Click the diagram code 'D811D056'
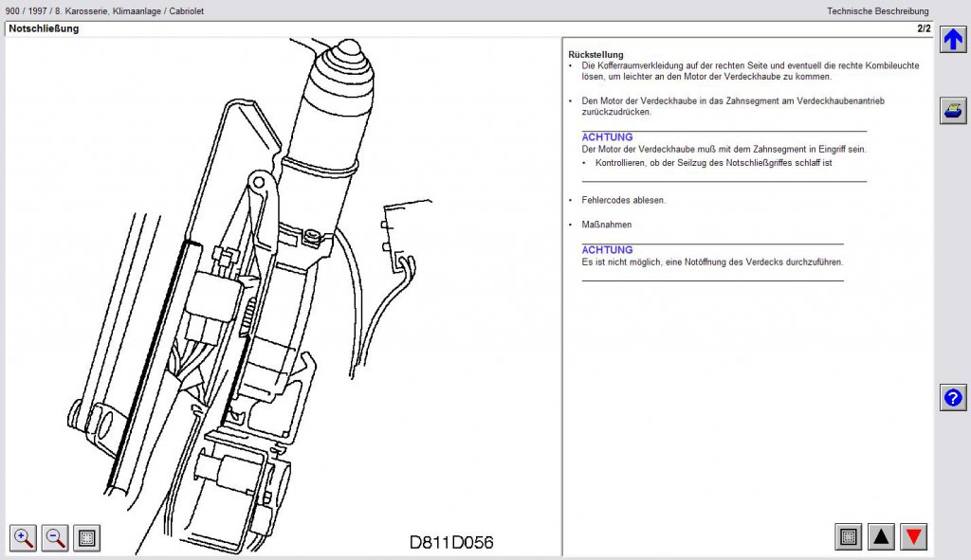 tap(451, 543)
